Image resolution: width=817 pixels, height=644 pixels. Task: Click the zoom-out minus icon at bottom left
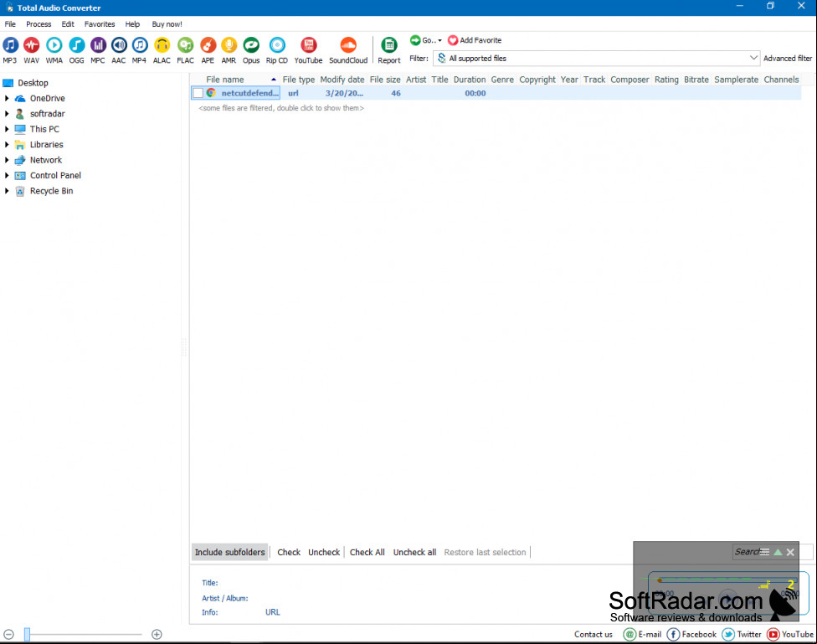click(8, 634)
